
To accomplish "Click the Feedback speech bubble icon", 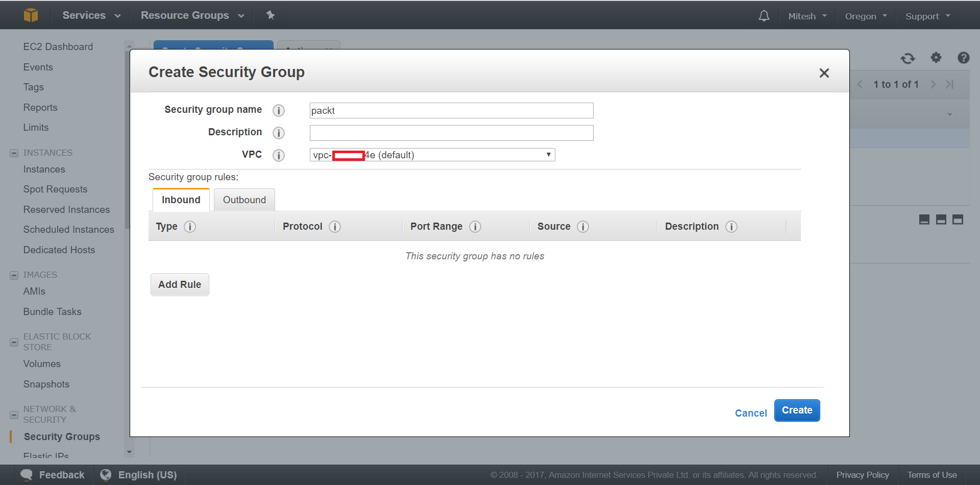I will 27,475.
